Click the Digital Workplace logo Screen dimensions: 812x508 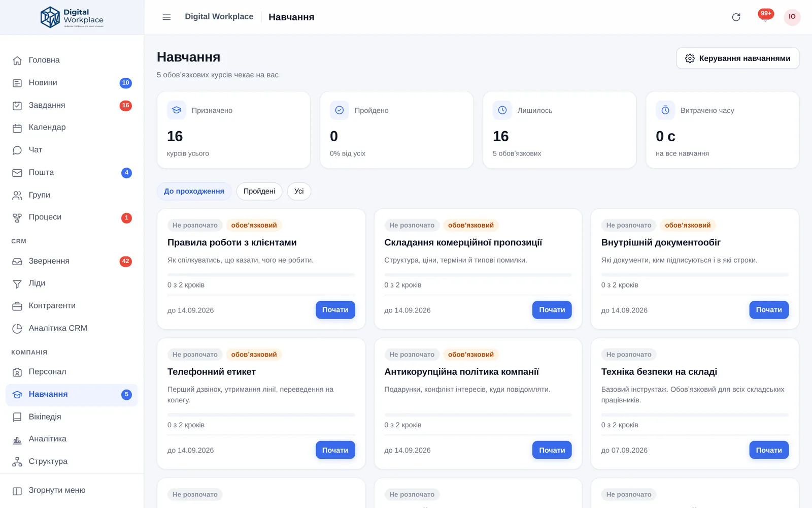click(72, 17)
